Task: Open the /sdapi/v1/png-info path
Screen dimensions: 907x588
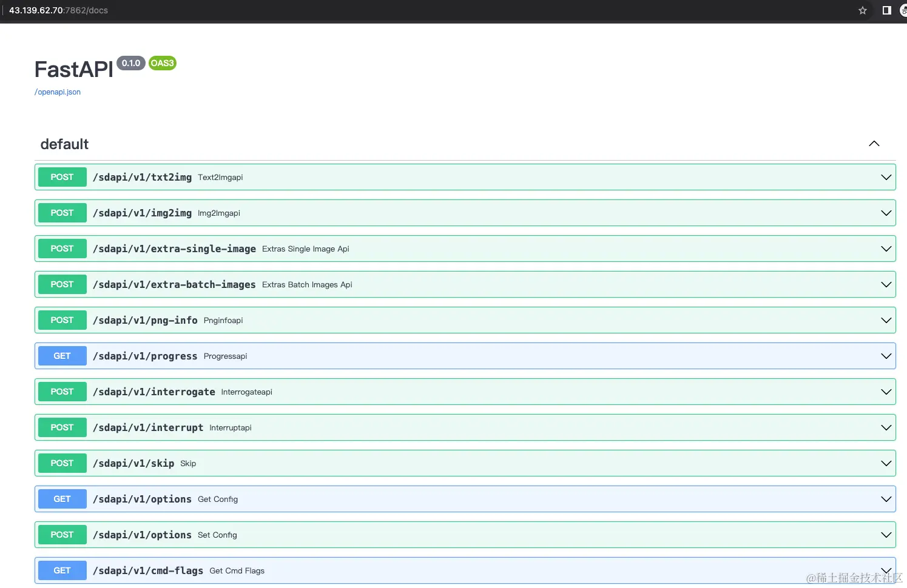Action: [145, 320]
